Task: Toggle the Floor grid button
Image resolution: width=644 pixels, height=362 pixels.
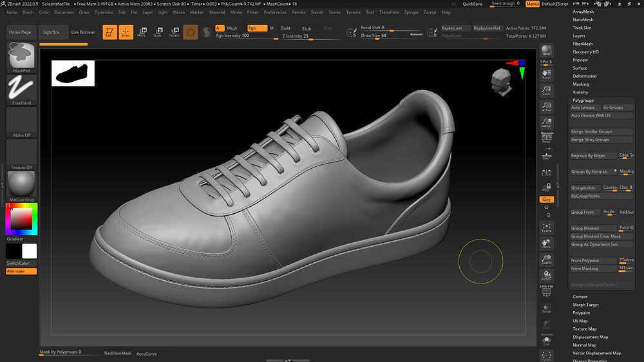Action: [x=547, y=156]
